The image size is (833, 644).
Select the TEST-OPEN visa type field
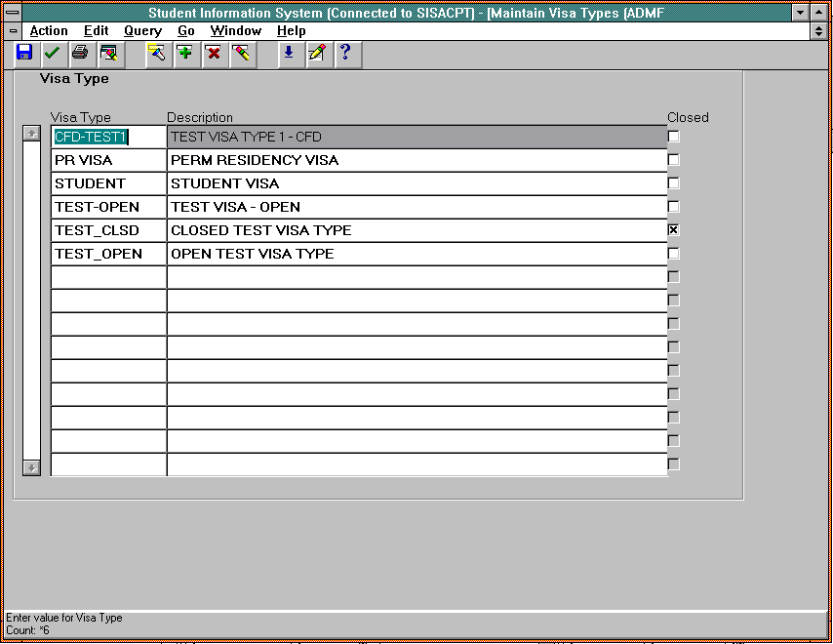[108, 207]
